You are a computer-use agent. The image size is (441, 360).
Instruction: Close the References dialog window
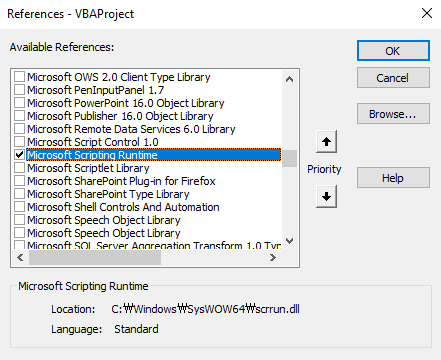click(x=427, y=14)
